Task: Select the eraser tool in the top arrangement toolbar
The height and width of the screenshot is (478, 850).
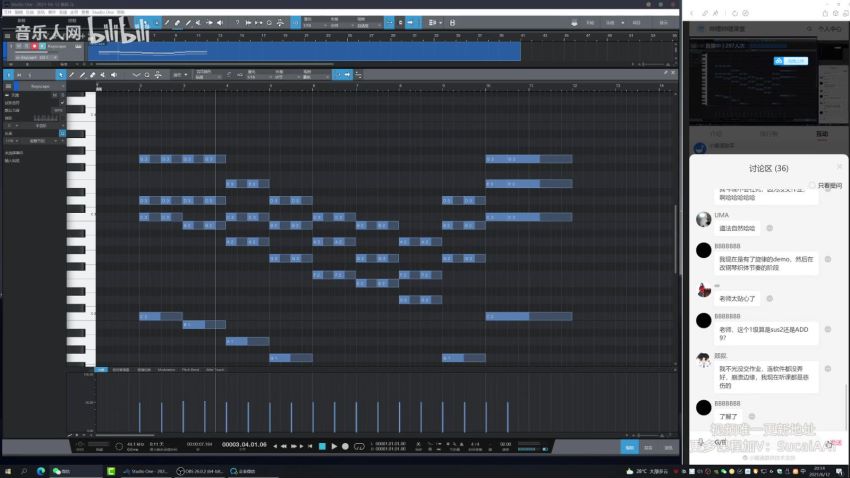Action: [177, 23]
